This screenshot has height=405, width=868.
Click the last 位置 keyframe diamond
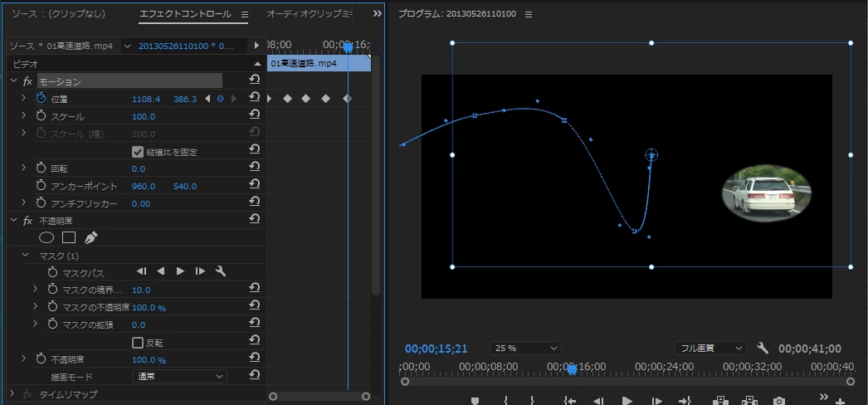(x=347, y=99)
